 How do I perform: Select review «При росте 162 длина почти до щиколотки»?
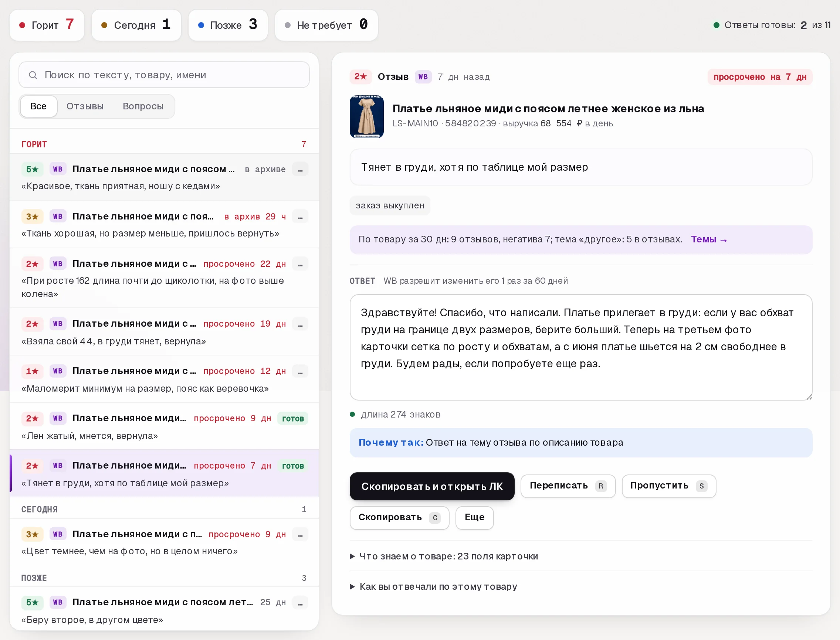click(x=164, y=278)
